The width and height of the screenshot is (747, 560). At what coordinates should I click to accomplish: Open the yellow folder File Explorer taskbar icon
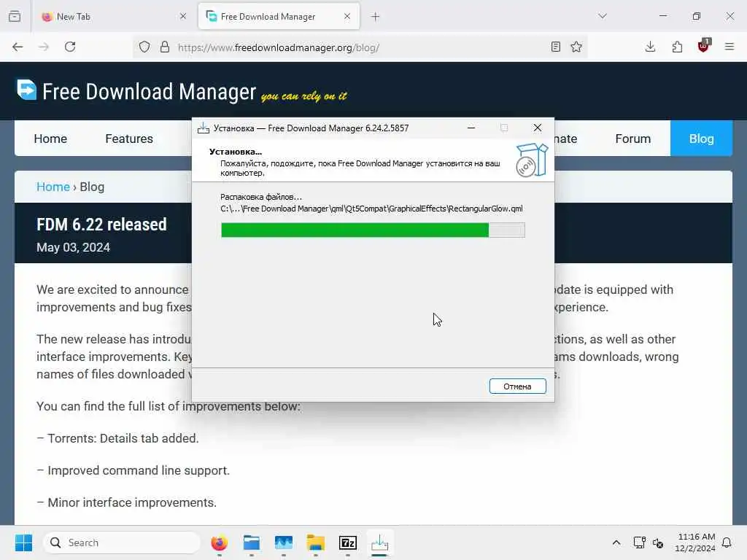pos(315,542)
